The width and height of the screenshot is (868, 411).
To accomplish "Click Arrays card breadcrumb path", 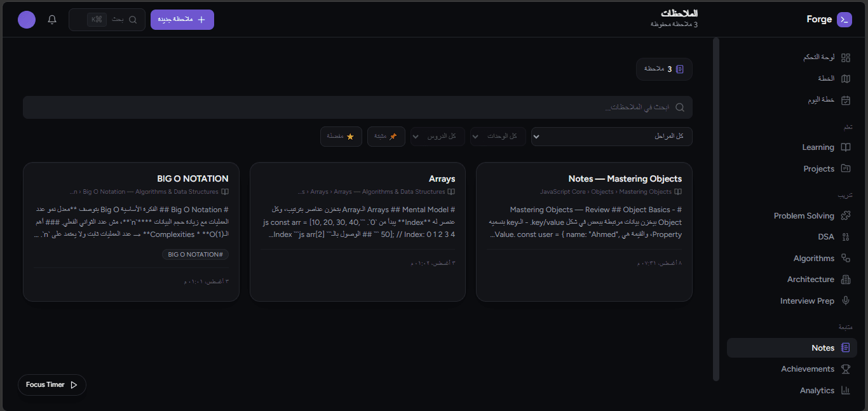I will click(x=371, y=192).
